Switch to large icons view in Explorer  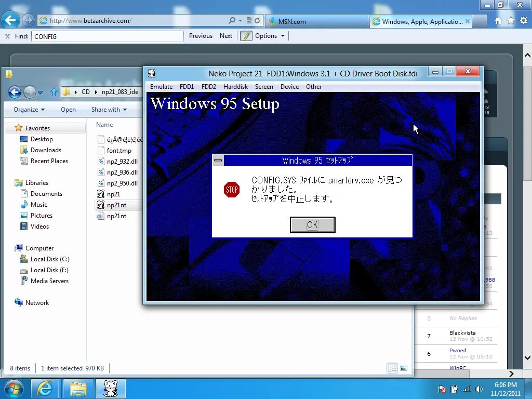[x=403, y=368]
